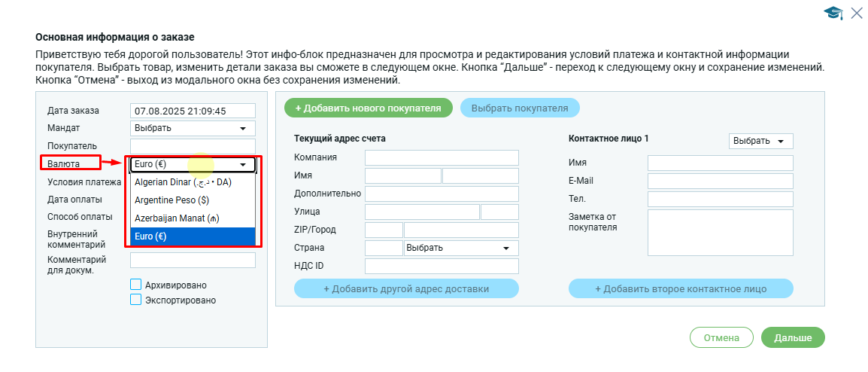Open the Мандат dropdown
The height and width of the screenshot is (372, 868).
[193, 128]
